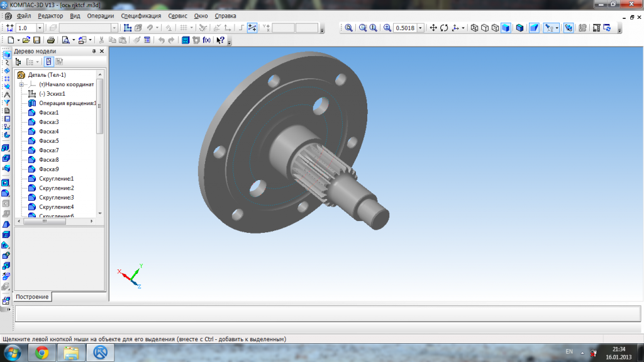Expand the Начало координат tree node
This screenshot has width=644, height=362.
[x=22, y=84]
